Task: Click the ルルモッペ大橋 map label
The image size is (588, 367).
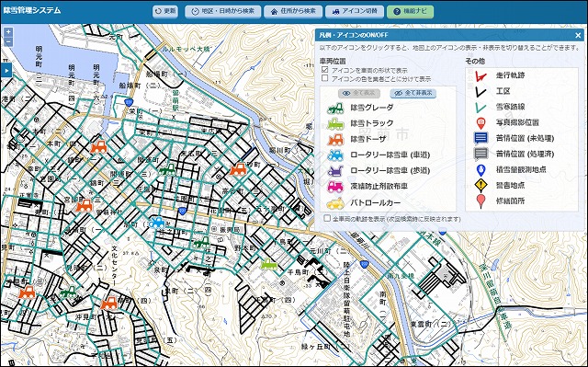Action: coord(186,49)
